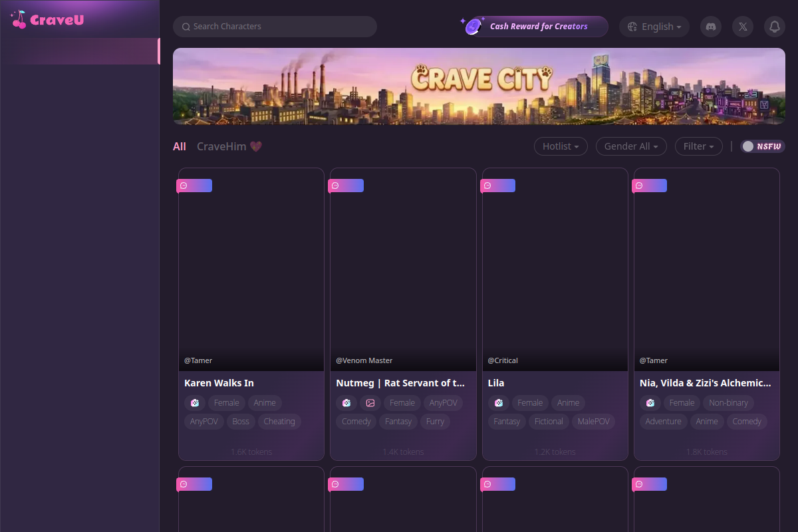
Task: Open Nia, Vilda & Zizi's Alchemic title
Action: (x=706, y=383)
